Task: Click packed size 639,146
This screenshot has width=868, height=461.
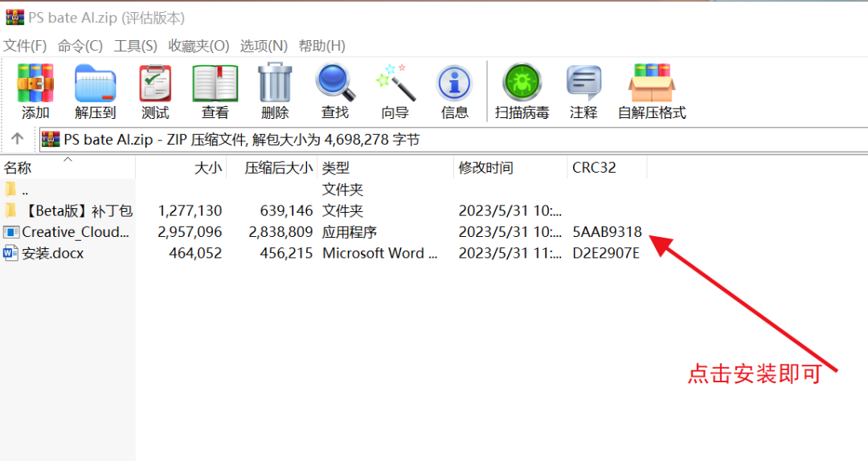Action: click(286, 211)
